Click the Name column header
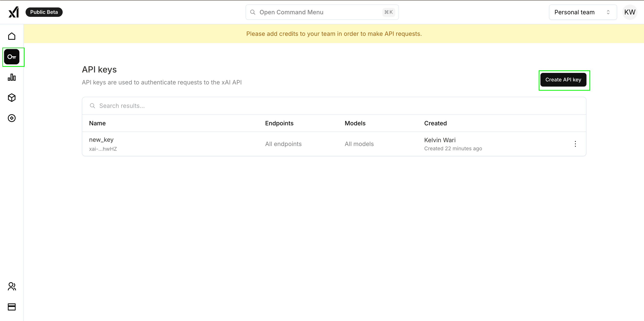The width and height of the screenshot is (644, 321). 97,123
